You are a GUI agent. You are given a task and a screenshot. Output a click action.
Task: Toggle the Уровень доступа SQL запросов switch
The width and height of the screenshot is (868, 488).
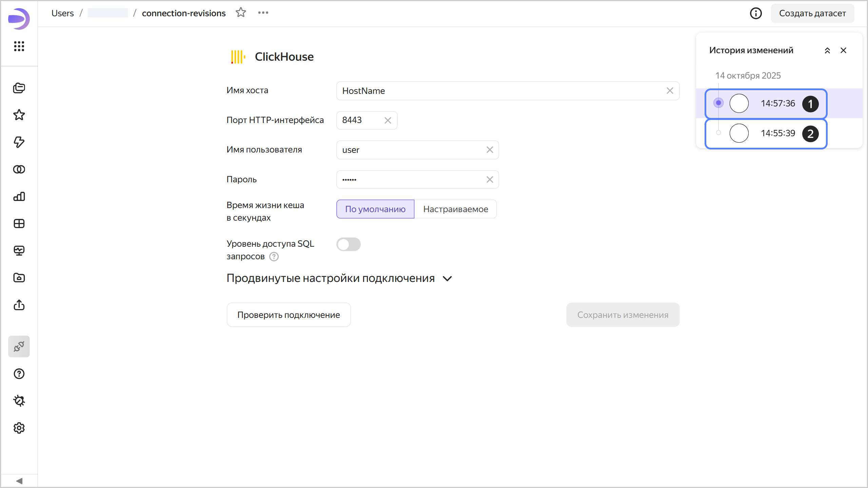[x=348, y=244]
